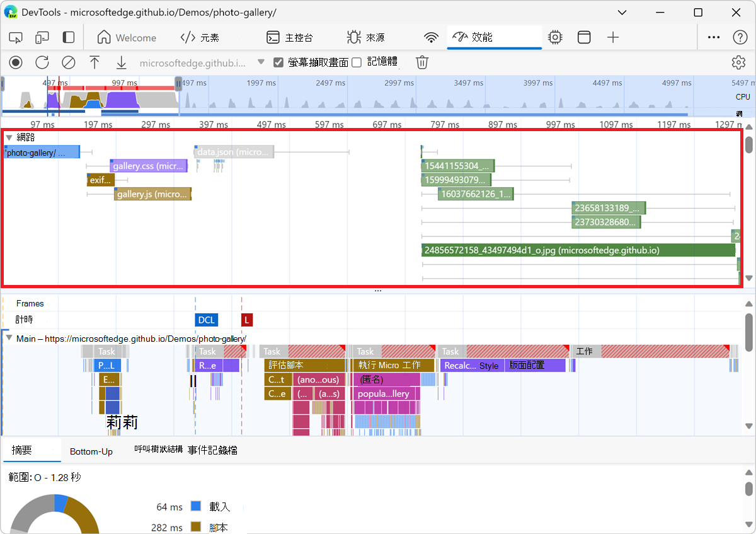Viewport: 756px width, 534px height.
Task: Select the photo-gallery/ network request
Action: 42,152
